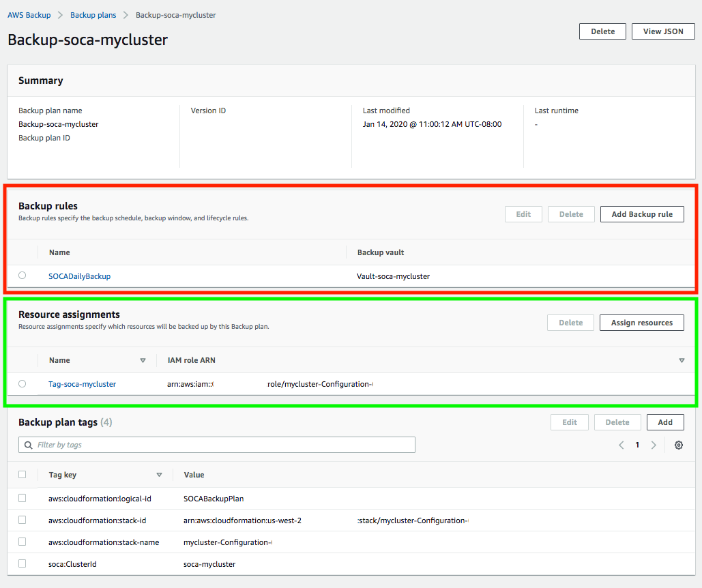Select the SOCADailyBackup rule radio button

tap(23, 276)
